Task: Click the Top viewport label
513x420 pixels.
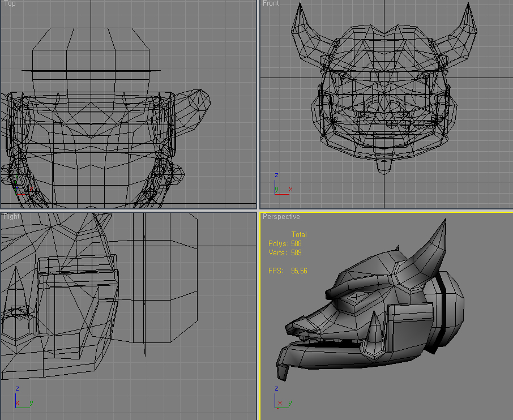Action: (10, 3)
